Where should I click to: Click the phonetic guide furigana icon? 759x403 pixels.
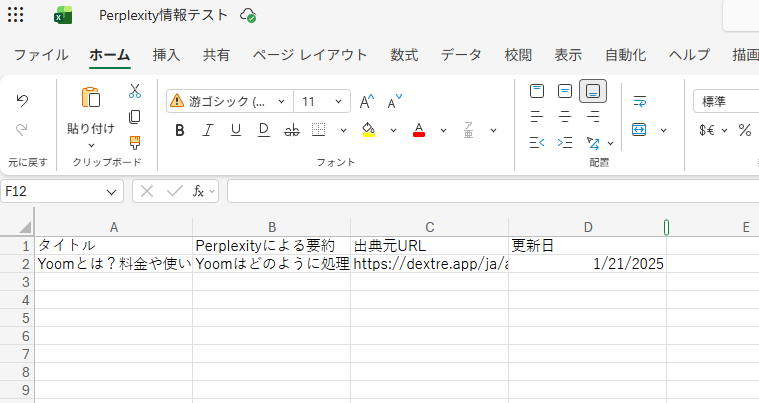point(469,130)
